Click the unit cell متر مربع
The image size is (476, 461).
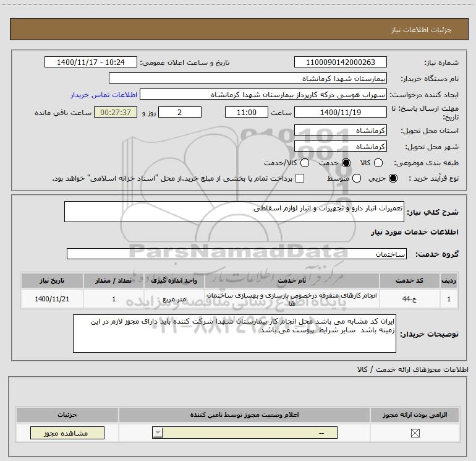pos(174,299)
